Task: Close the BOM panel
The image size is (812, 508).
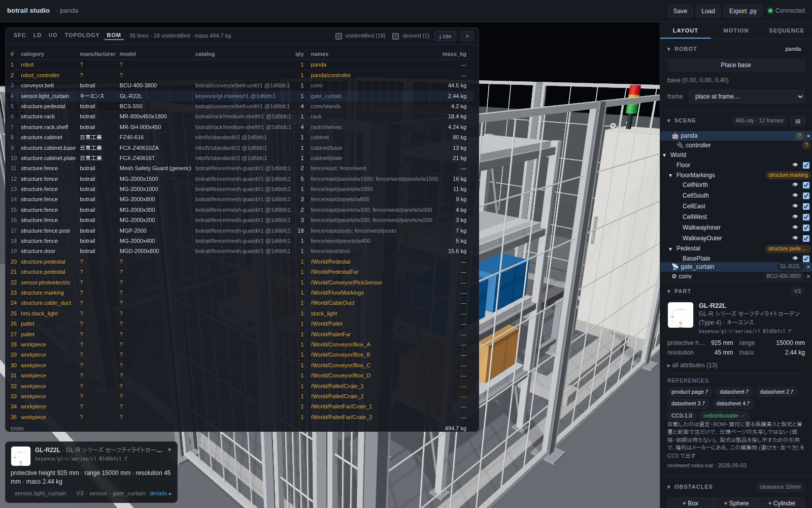Action: click(467, 36)
